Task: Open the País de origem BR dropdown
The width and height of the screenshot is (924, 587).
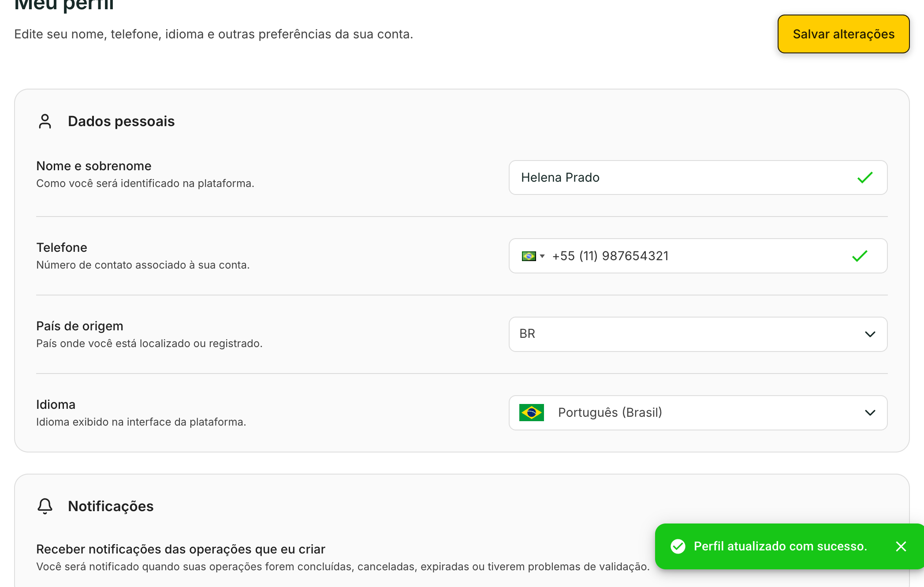Action: point(698,334)
